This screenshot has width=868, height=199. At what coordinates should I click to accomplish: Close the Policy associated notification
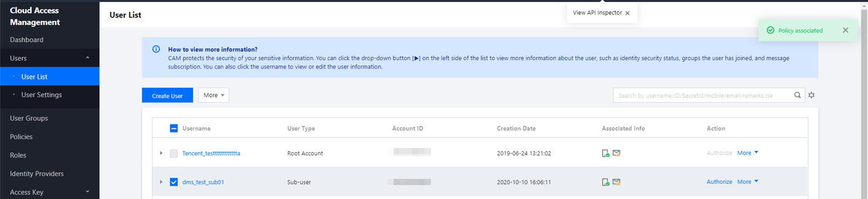pos(845,30)
